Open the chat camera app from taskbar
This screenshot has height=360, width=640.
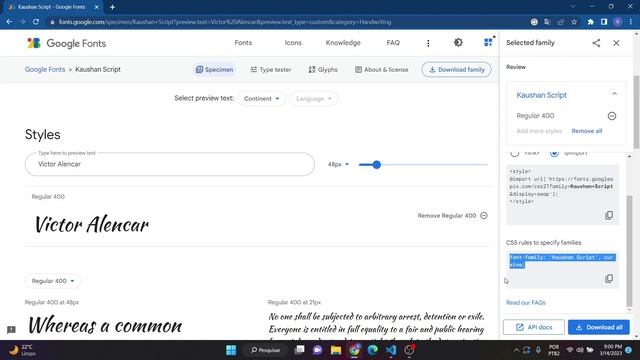[318, 350]
